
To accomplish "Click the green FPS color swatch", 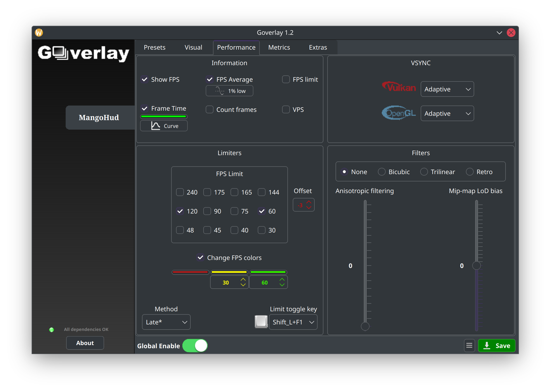I will tap(268, 272).
